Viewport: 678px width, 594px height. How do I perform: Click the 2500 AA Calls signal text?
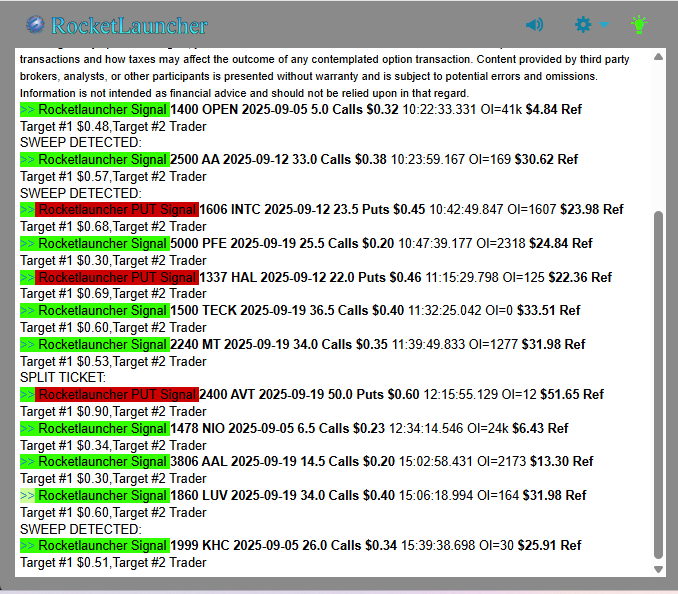coord(278,159)
